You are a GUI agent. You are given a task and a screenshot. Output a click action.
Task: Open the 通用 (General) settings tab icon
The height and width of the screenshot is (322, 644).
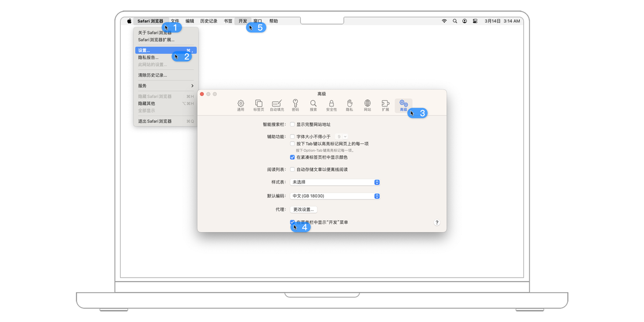tap(240, 105)
